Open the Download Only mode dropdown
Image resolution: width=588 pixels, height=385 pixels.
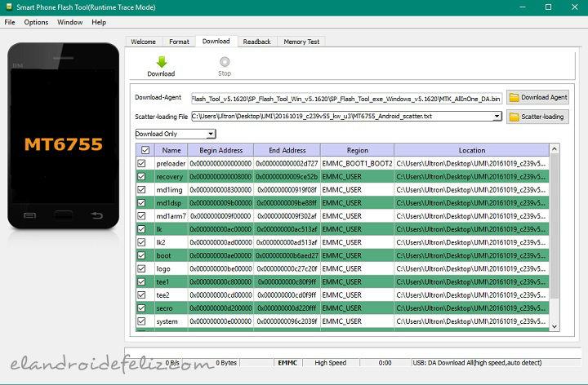[176, 134]
